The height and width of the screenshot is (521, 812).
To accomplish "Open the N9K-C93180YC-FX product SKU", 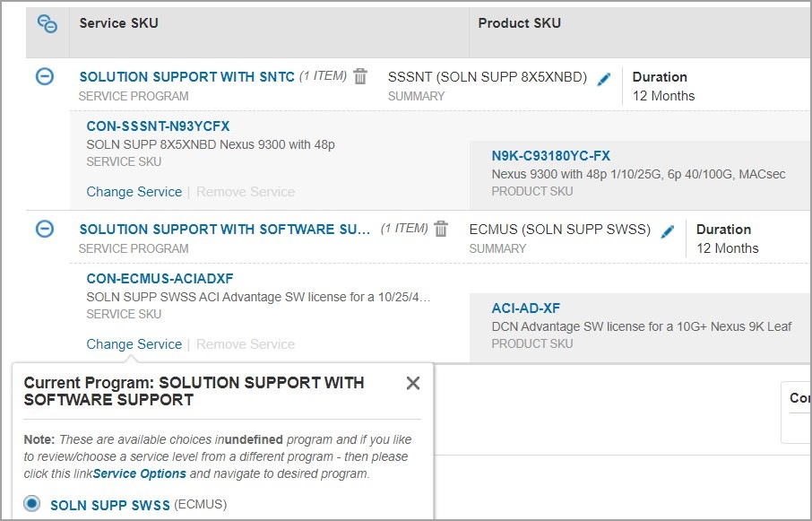I will (x=550, y=156).
